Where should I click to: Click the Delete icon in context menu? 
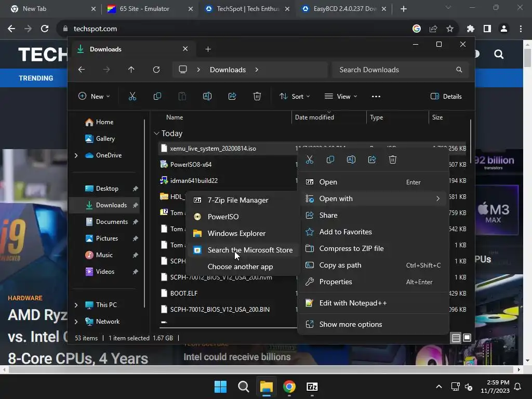pos(393,159)
